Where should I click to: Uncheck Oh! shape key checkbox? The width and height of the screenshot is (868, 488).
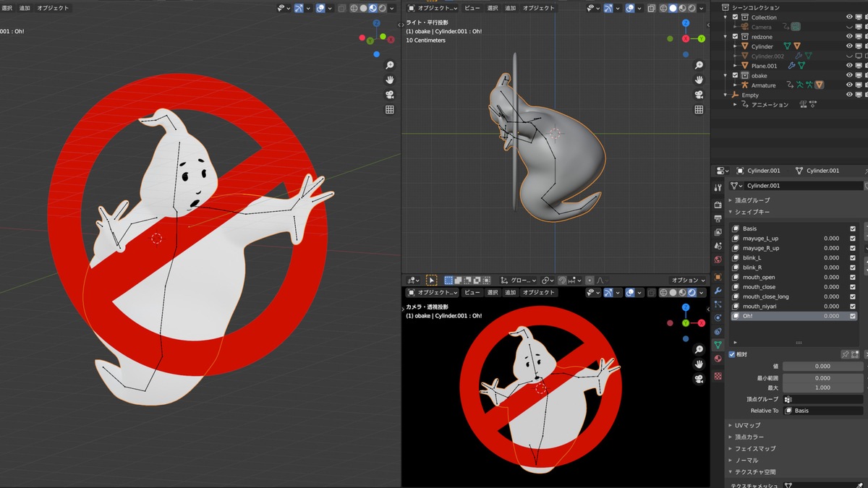pos(853,316)
